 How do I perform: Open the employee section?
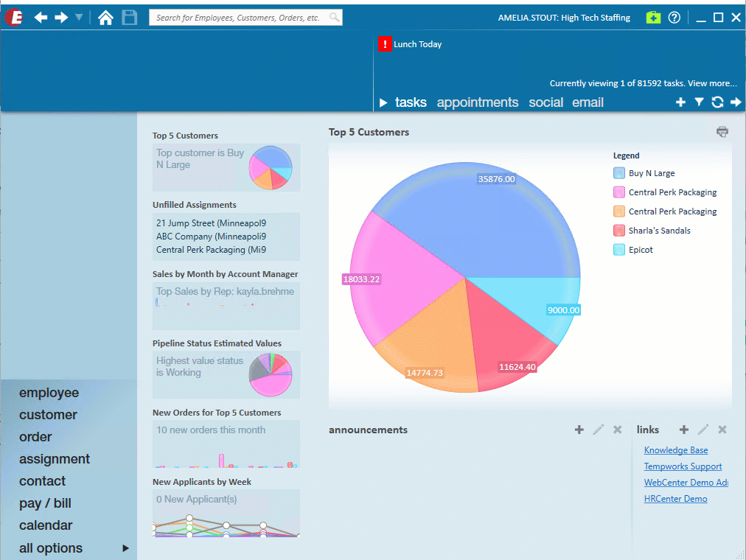[49, 393]
